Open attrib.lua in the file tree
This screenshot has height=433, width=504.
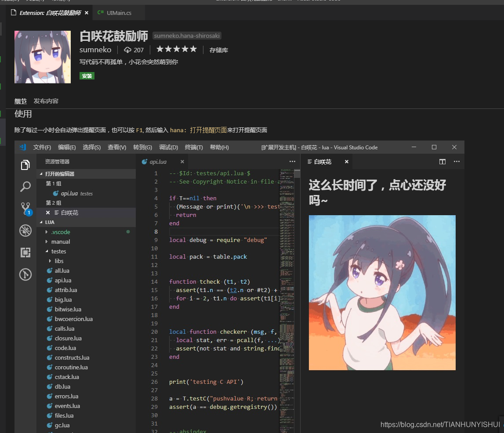(86, 290)
